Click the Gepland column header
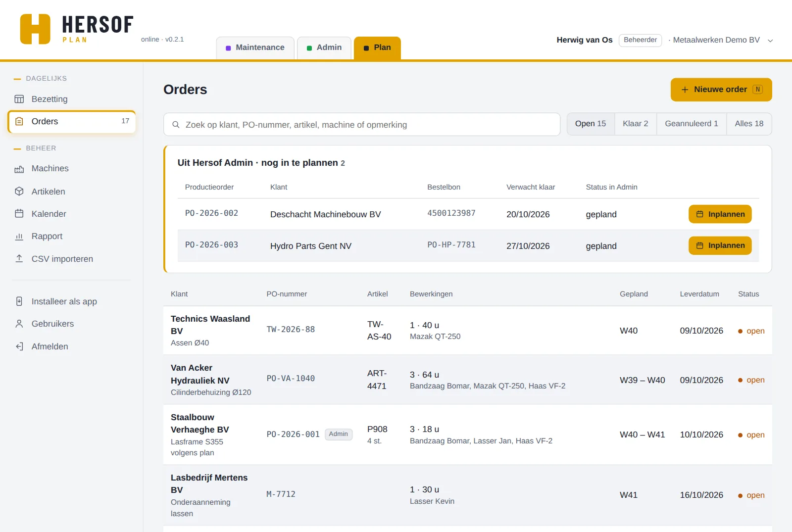The image size is (792, 532). 634,294
